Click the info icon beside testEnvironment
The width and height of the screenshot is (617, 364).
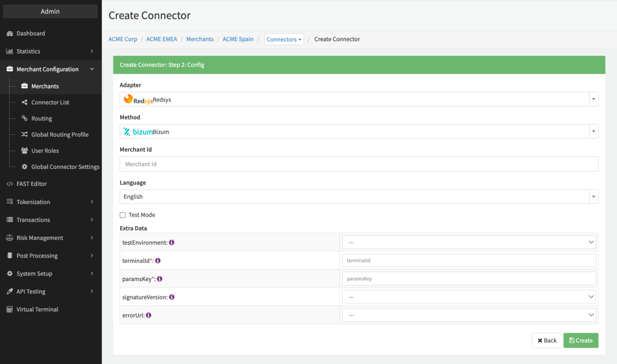pos(172,243)
